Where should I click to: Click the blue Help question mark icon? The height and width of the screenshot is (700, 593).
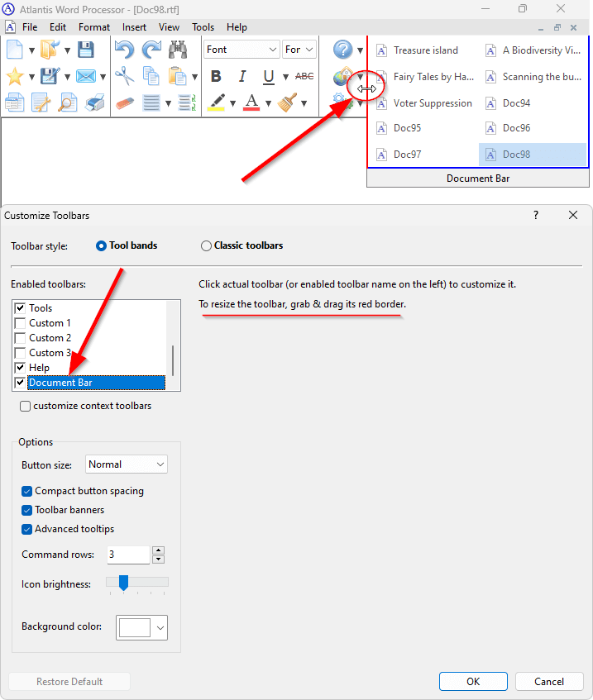coord(342,50)
